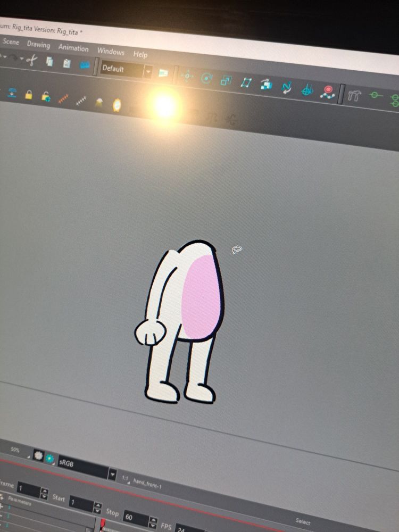Select the Rotate tool icon
Viewport: 399px width, 532px height.
coord(206,78)
